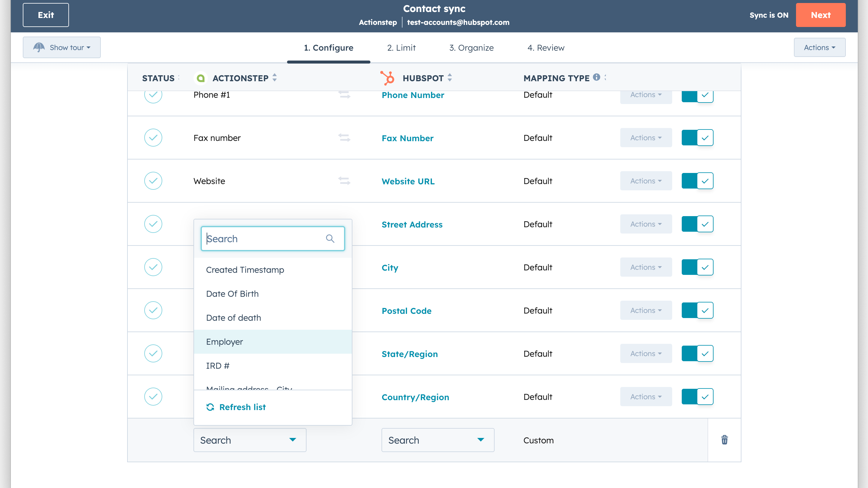Click the magnifier icon in the search box

point(330,238)
